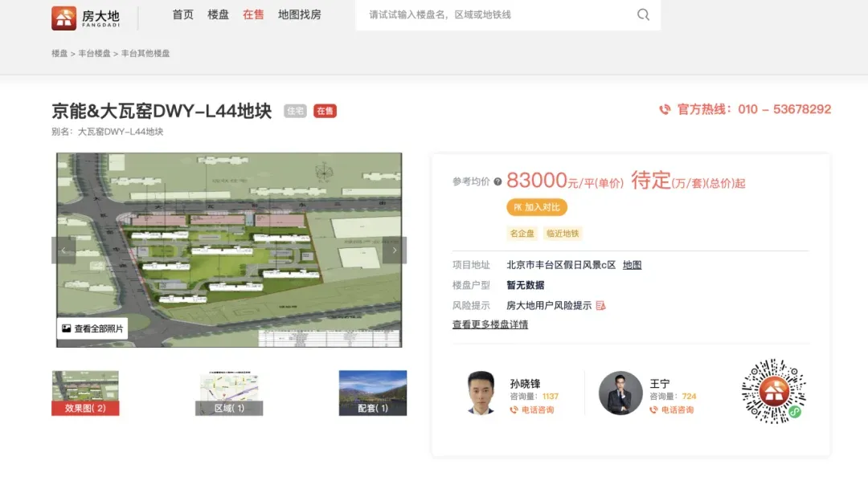The image size is (868, 493).
Task: Click the 住宅 label badge
Action: (x=295, y=112)
